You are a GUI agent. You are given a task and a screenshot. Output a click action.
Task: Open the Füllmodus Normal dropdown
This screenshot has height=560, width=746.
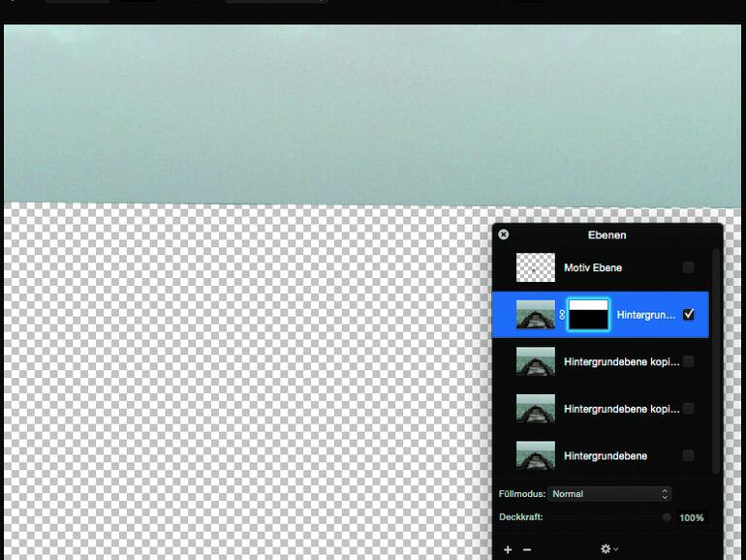pyautogui.click(x=610, y=494)
